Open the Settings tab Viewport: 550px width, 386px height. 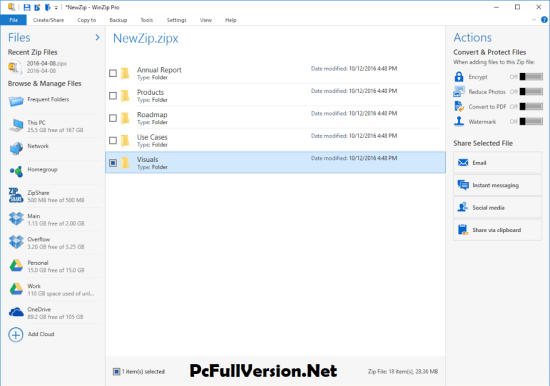tap(176, 20)
